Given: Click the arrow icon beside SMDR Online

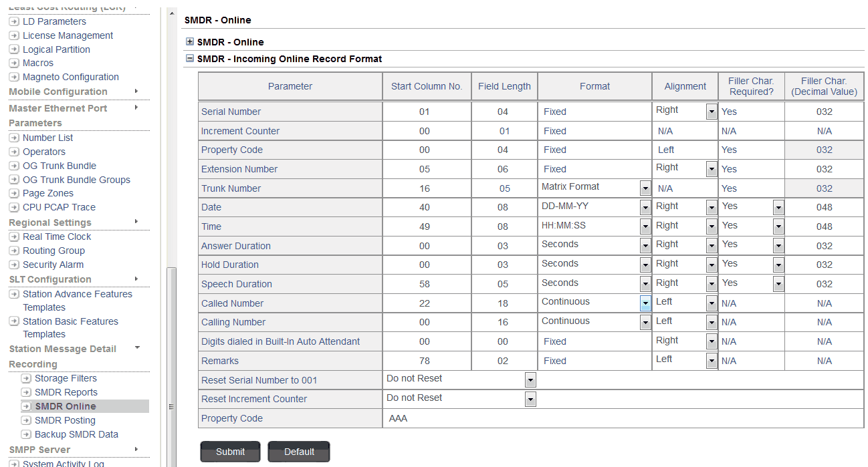Looking at the screenshot, I should coord(26,406).
